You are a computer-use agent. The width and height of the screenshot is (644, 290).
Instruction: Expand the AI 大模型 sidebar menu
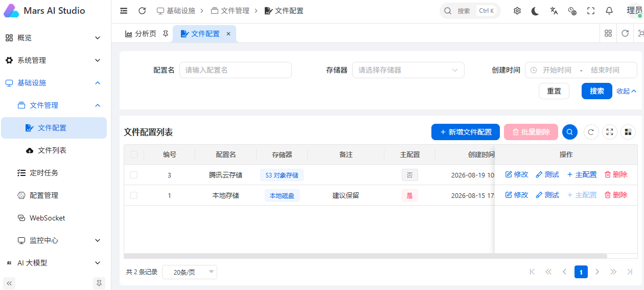(53, 263)
